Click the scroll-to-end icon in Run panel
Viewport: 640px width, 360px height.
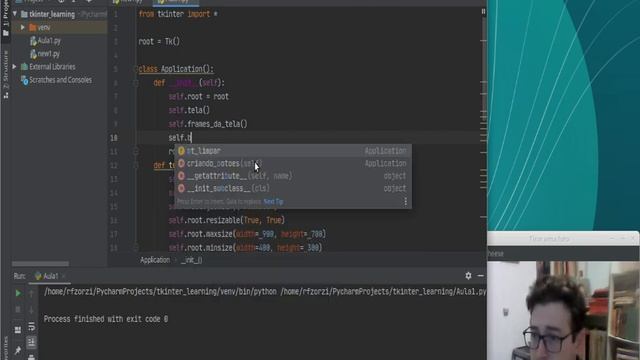click(31, 342)
